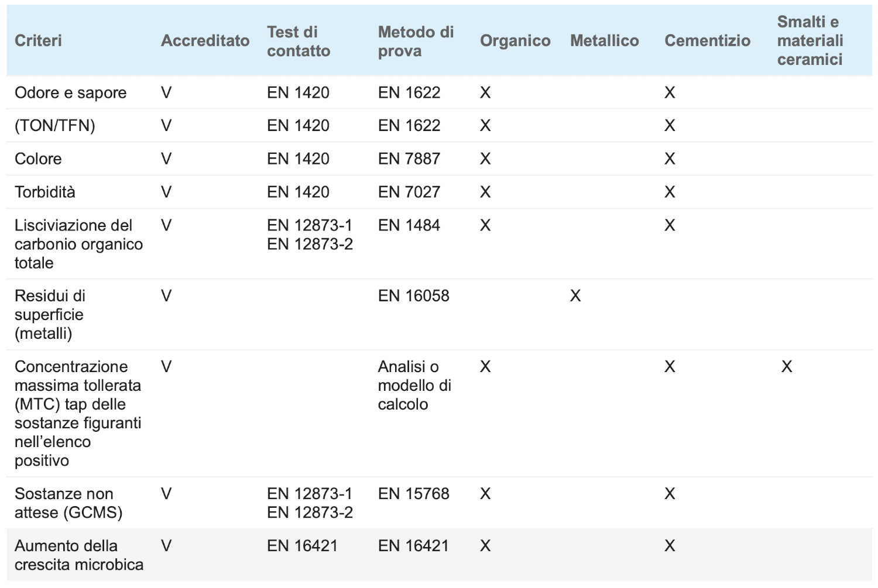Click the 'Criteri' column header
The width and height of the screenshot is (878, 588).
(38, 40)
